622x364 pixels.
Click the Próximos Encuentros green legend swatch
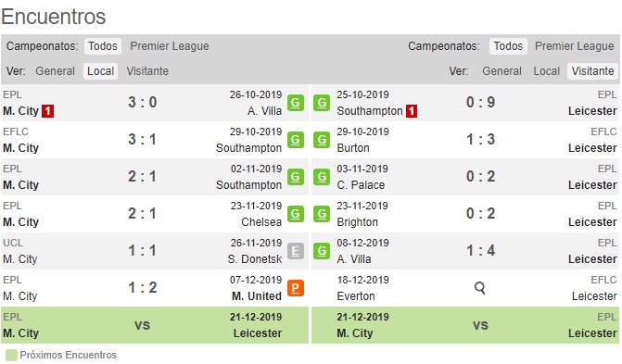click(11, 355)
